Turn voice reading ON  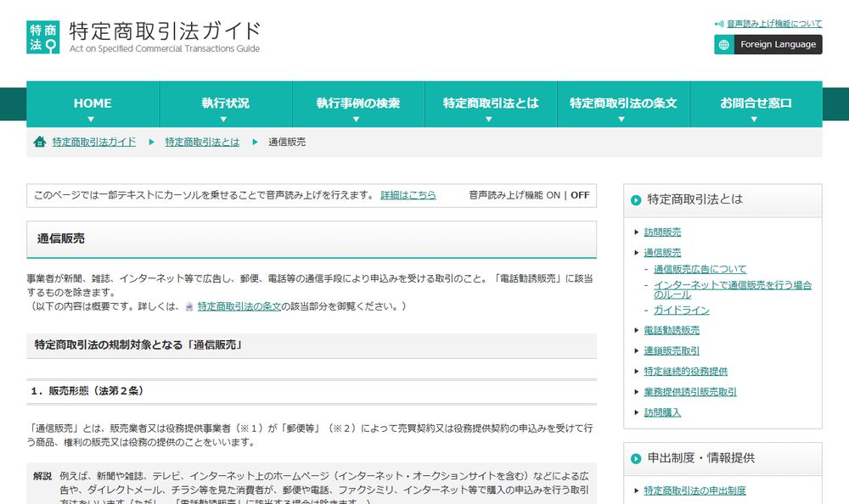pyautogui.click(x=553, y=195)
